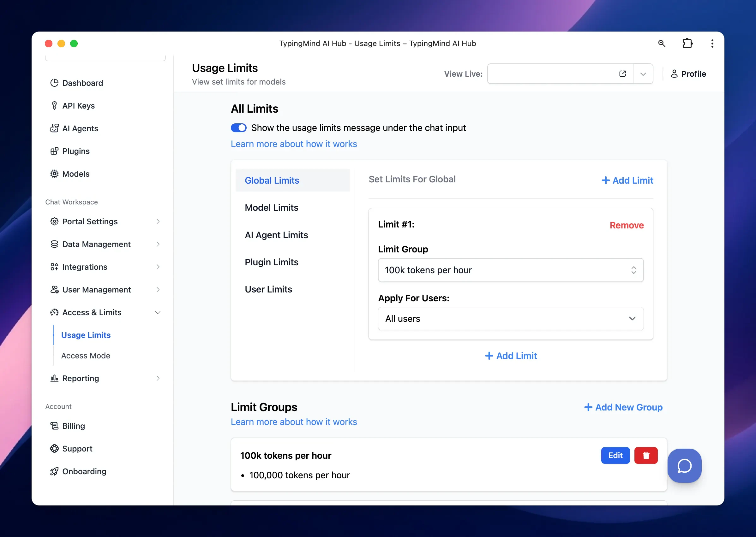
Task: Open View Live external link icon
Action: [623, 74]
